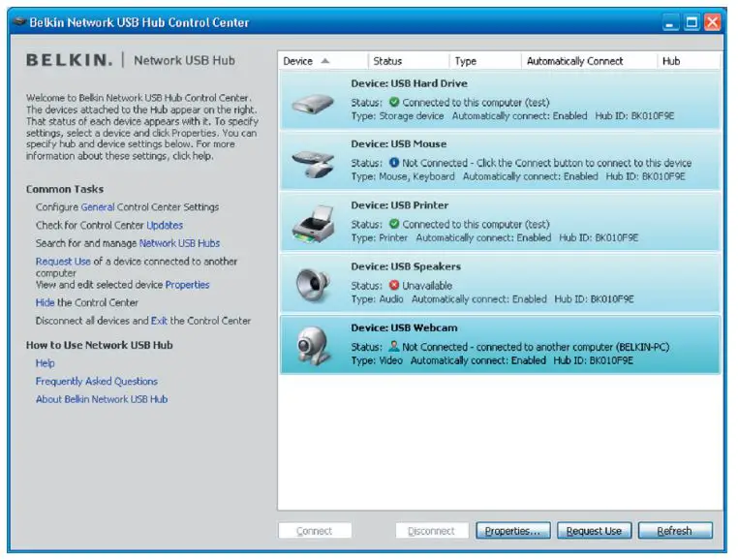Image resolution: width=738 pixels, height=560 pixels.
Task: Open the Help link
Action: 46,363
